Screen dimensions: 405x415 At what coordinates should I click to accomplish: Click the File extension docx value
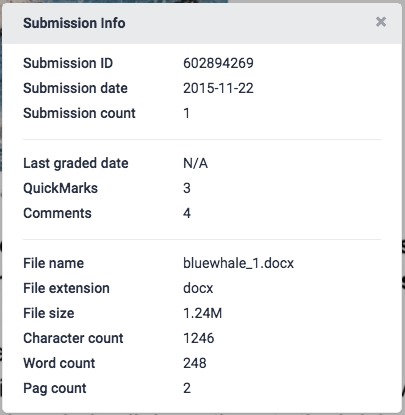(x=198, y=288)
